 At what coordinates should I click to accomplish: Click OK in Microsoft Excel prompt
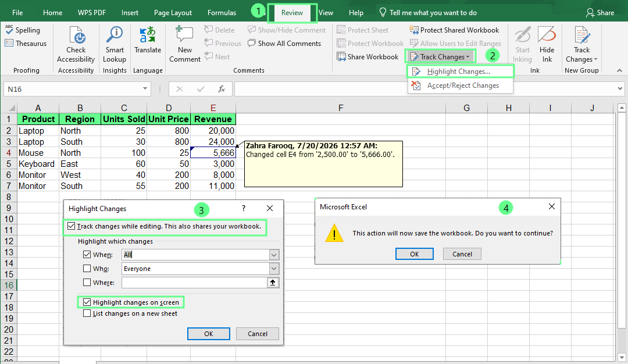(414, 254)
